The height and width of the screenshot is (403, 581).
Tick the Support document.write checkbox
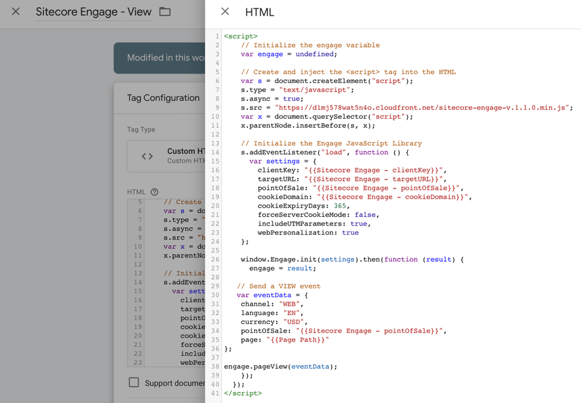click(134, 382)
